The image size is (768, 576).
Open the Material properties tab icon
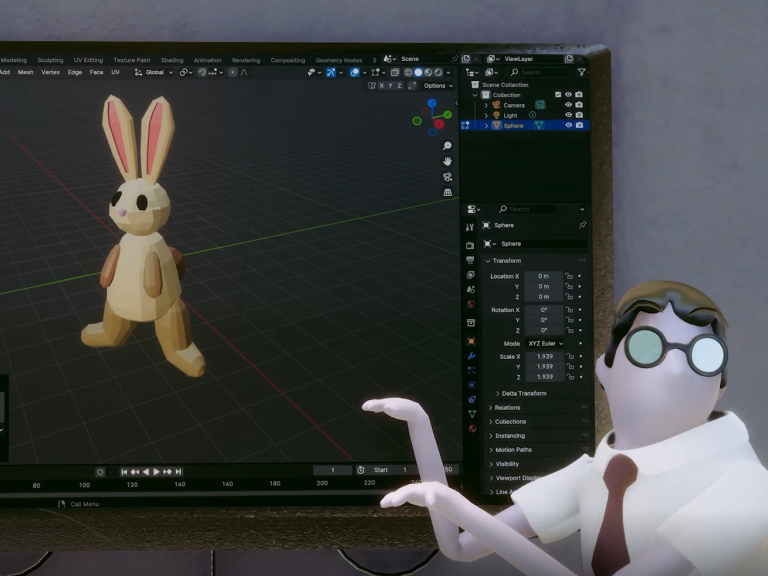(471, 428)
